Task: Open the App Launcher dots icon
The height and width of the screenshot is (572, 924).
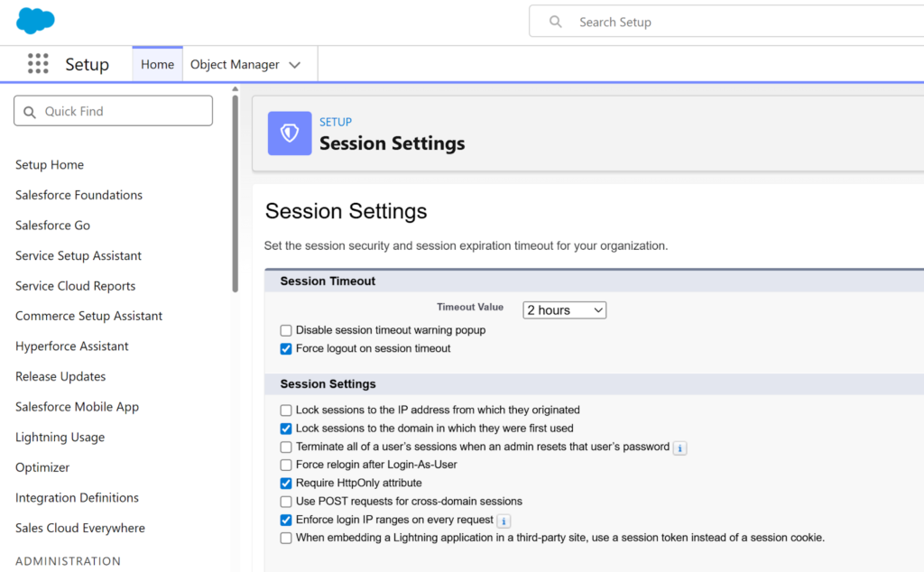Action: [x=38, y=64]
